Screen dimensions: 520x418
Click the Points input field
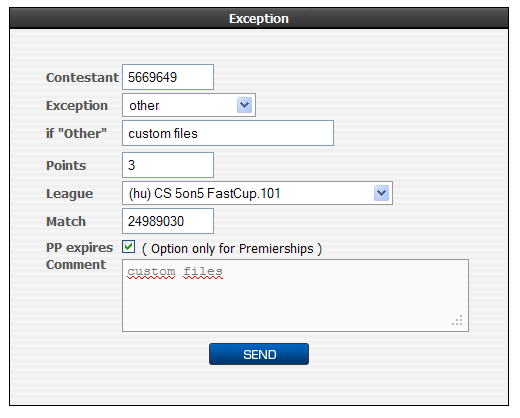pos(168,165)
